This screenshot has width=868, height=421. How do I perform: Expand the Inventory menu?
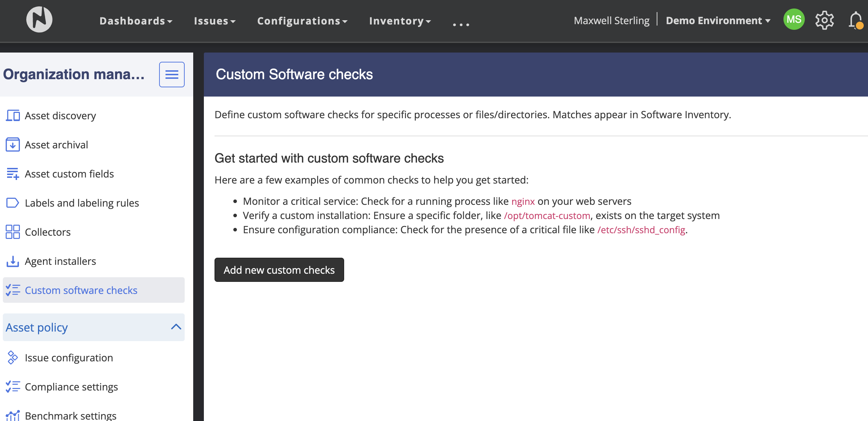[x=400, y=21]
